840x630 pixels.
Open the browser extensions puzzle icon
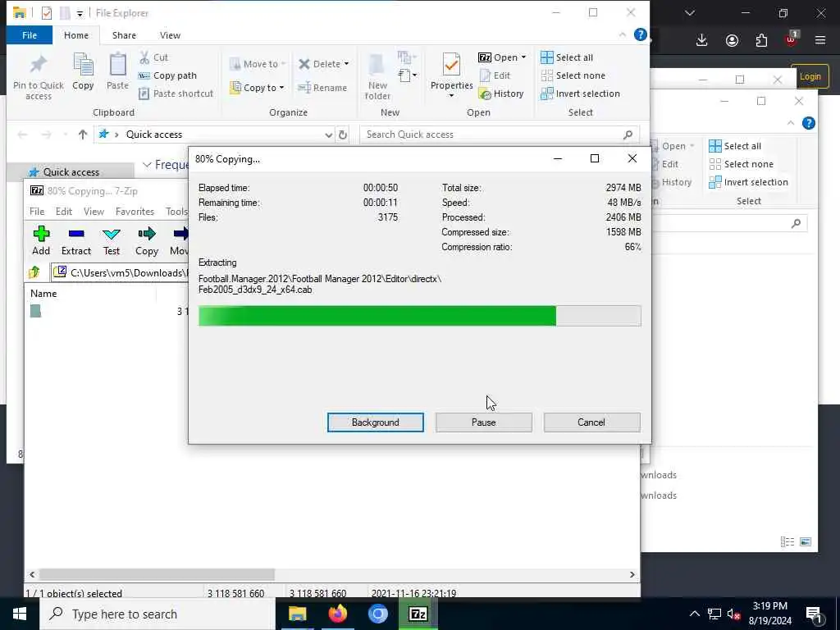[761, 40]
